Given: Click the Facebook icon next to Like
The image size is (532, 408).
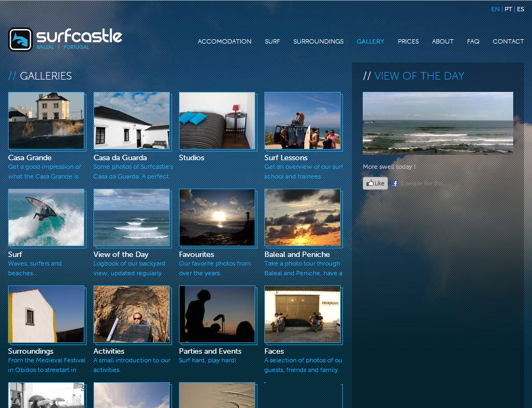Looking at the screenshot, I should (x=394, y=183).
